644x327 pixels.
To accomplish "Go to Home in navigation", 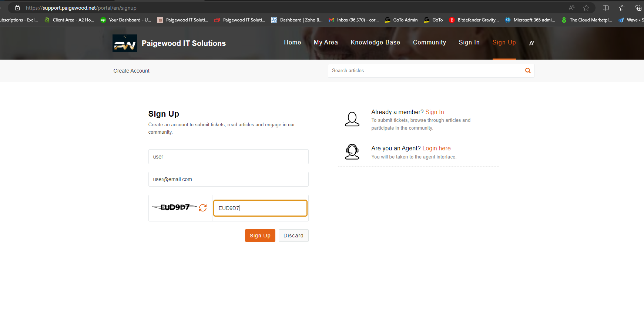I will 292,43.
